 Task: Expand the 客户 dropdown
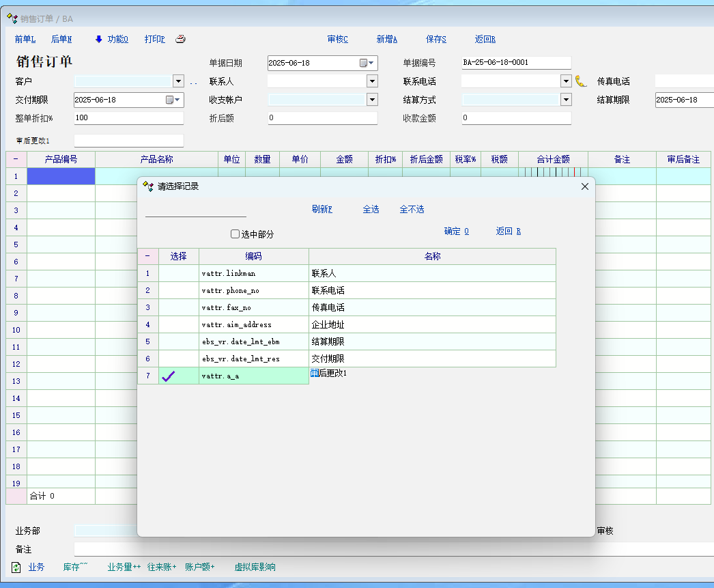(x=178, y=81)
